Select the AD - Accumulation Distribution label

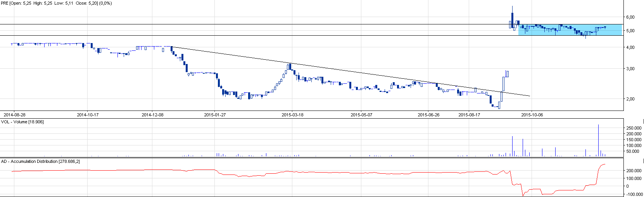pos(40,161)
